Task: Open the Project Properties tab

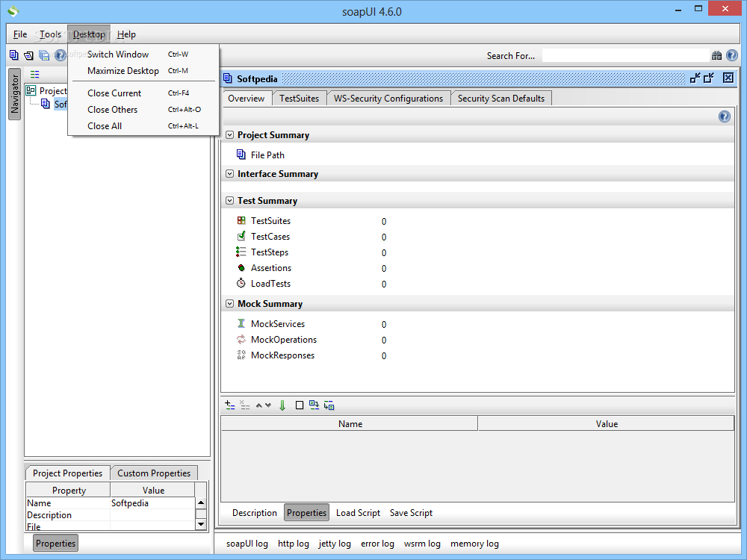Action: click(x=68, y=473)
